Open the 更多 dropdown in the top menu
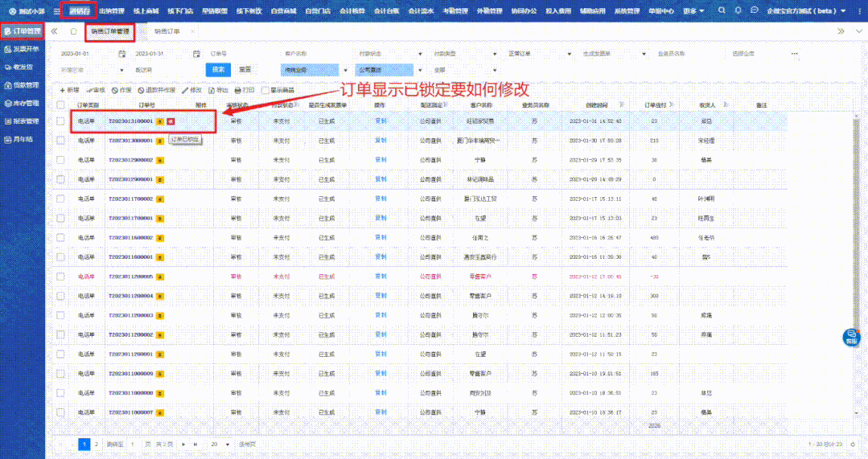Image resolution: width=868 pixels, height=459 pixels. pos(693,11)
